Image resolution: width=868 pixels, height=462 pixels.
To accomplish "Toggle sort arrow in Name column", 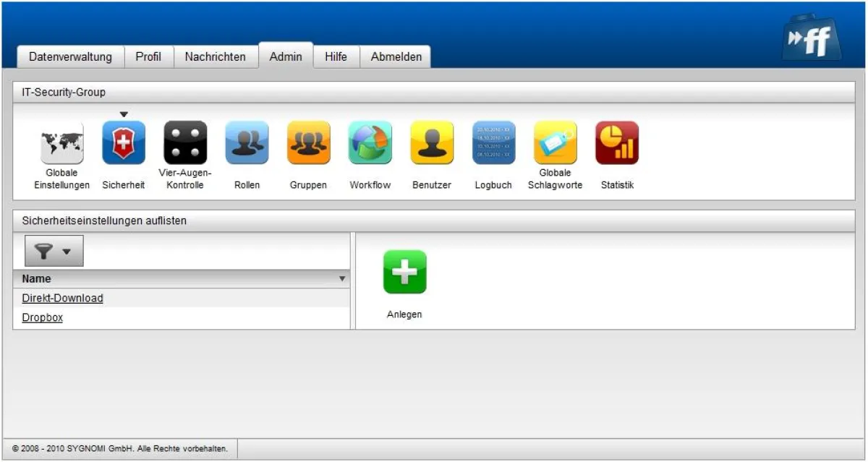I will click(x=342, y=279).
